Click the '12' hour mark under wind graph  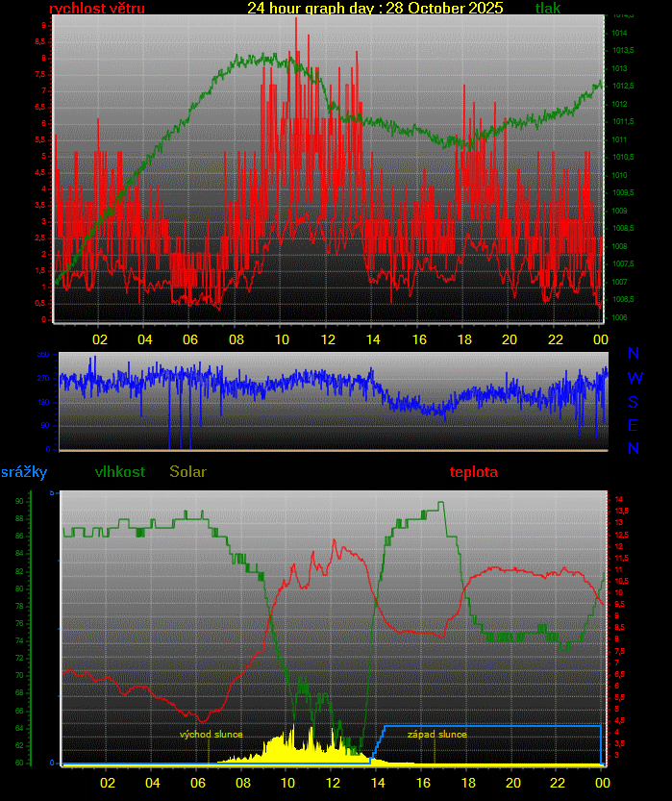(327, 339)
